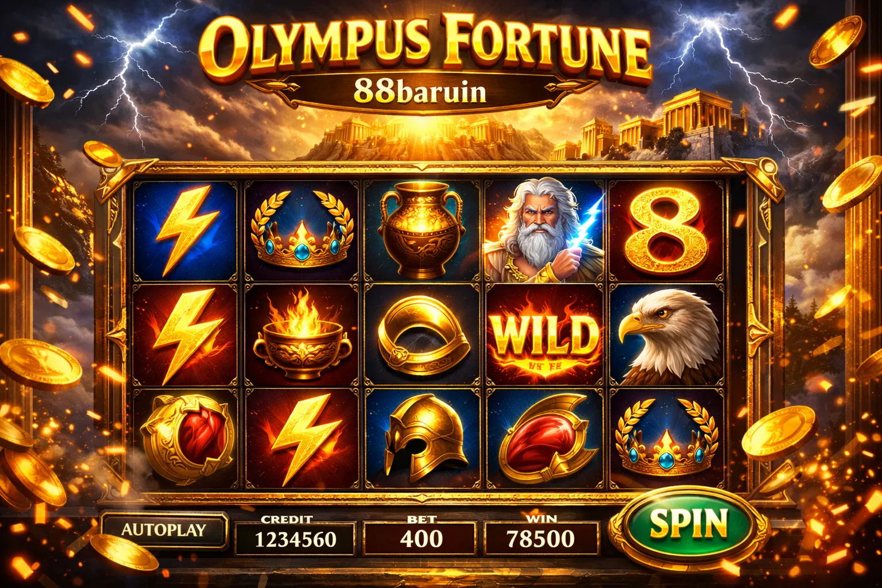Screen dimensions: 882x588
Task: Click the lightning bolt in bottom row
Action: point(302,439)
